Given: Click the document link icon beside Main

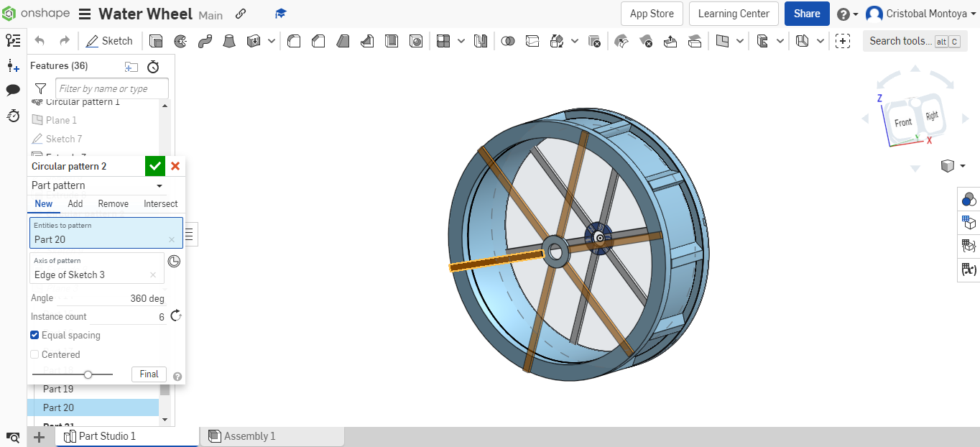Looking at the screenshot, I should [241, 14].
